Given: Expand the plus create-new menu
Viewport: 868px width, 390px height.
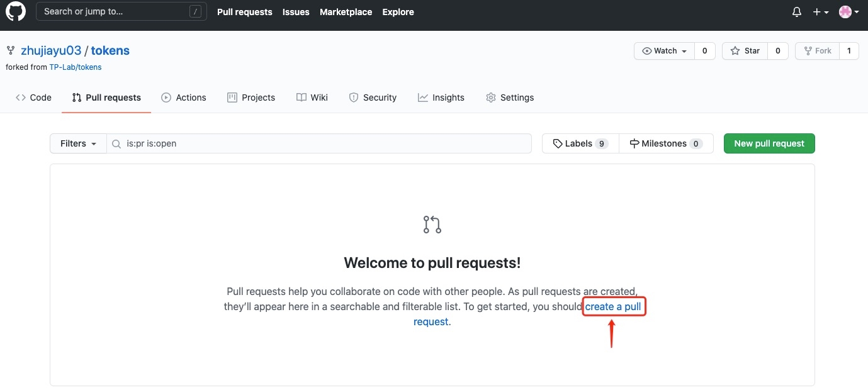Looking at the screenshot, I should 820,12.
